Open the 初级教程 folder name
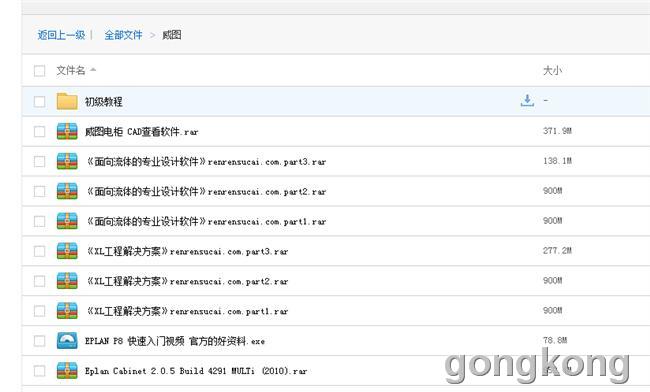The width and height of the screenshot is (650, 392). (104, 102)
